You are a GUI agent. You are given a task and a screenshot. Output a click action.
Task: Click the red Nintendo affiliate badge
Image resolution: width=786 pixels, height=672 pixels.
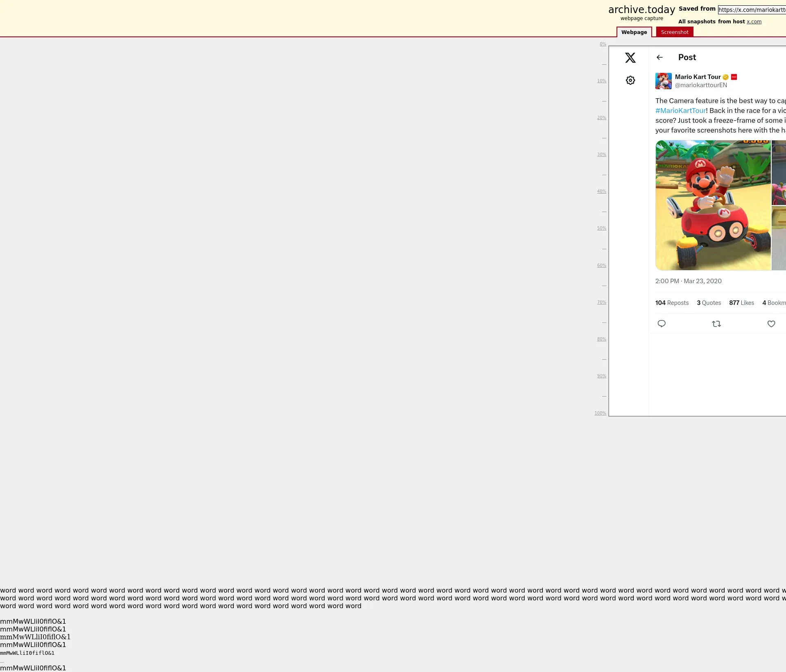734,77
